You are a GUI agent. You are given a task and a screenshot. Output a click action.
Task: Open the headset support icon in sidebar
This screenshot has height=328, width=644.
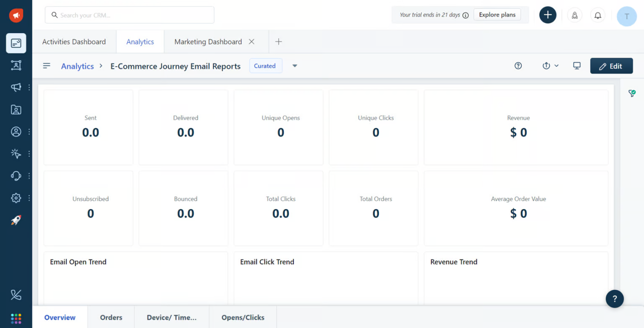click(x=16, y=176)
